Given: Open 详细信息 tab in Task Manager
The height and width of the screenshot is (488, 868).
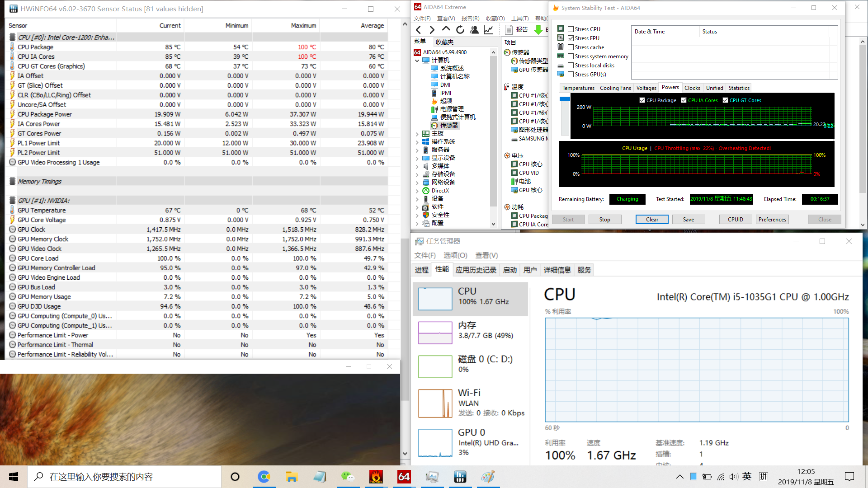Looking at the screenshot, I should (x=557, y=270).
